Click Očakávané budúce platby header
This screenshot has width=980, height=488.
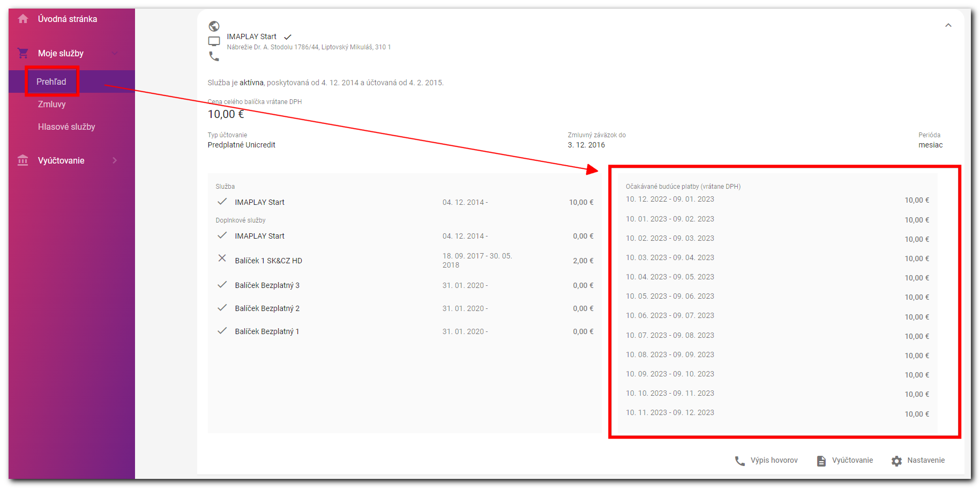[x=683, y=187]
